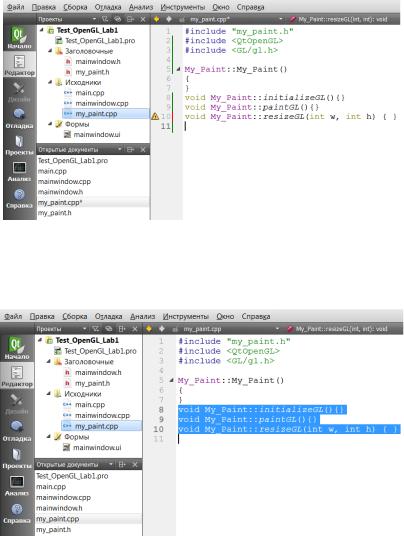This screenshot has width=404, height=536.
Task: Select mainwindow.h in upper project tree
Action: pos(98,62)
